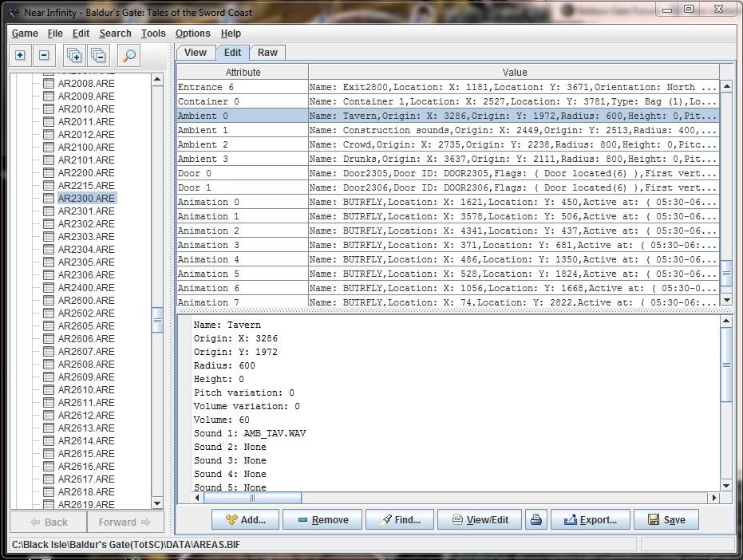This screenshot has height=560, width=743.
Task: Select the AR2400.ARE file icon
Action: [x=49, y=288]
